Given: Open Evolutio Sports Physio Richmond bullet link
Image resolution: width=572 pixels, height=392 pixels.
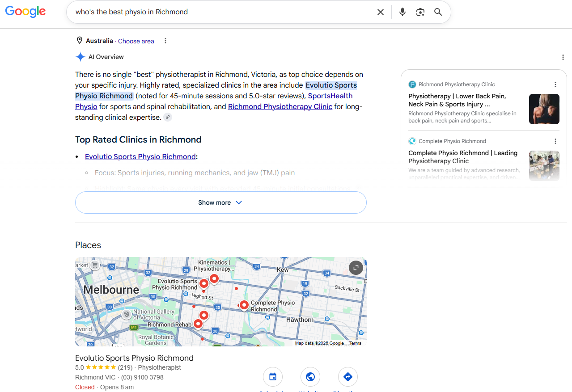Looking at the screenshot, I should tap(140, 156).
